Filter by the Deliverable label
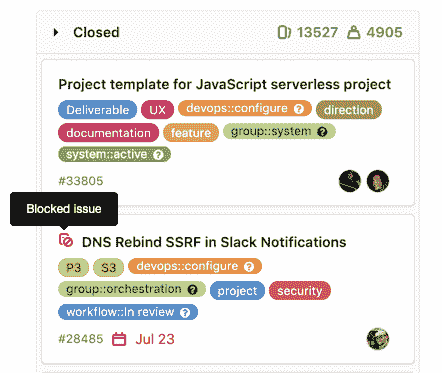This screenshot has height=373, width=442. click(97, 110)
